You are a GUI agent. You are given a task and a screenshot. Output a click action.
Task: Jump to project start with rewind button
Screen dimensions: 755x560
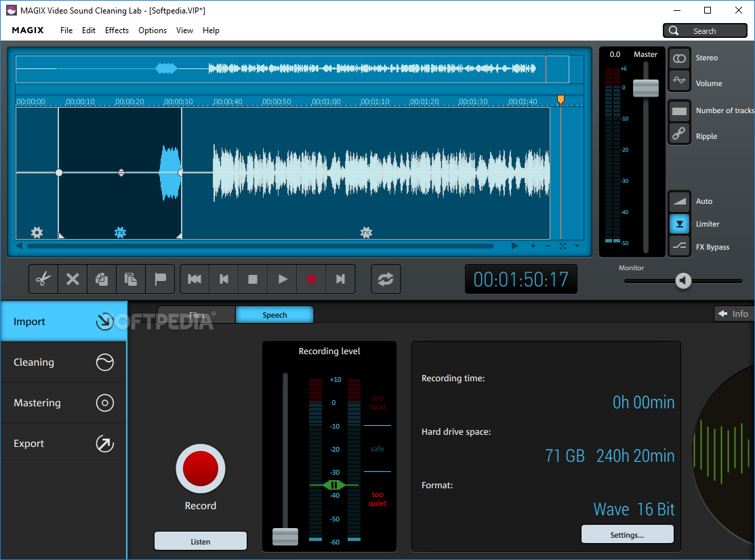tap(195, 279)
